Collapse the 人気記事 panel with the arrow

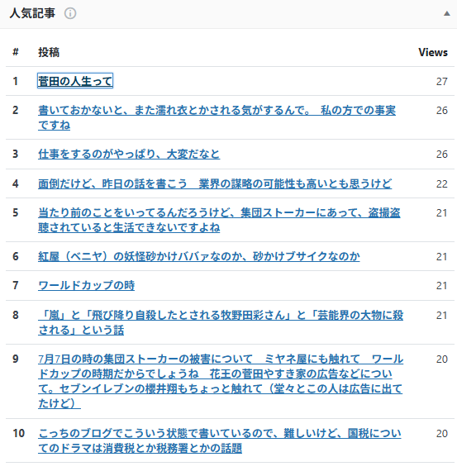tap(447, 13)
